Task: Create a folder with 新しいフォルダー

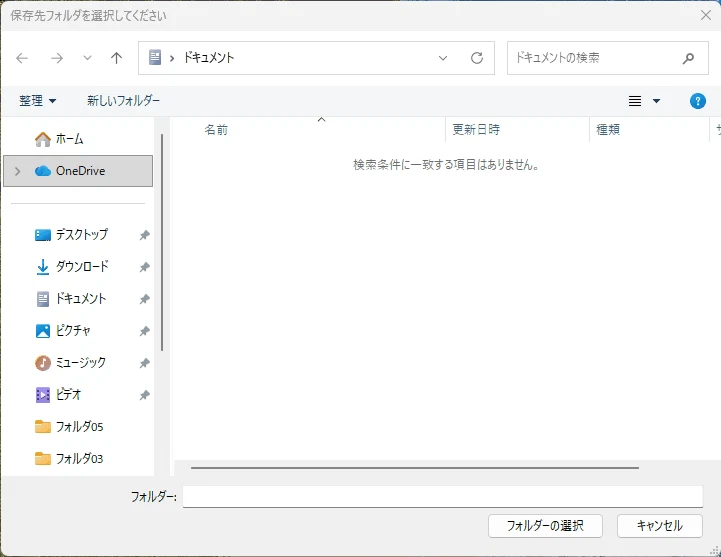Action: click(x=123, y=101)
